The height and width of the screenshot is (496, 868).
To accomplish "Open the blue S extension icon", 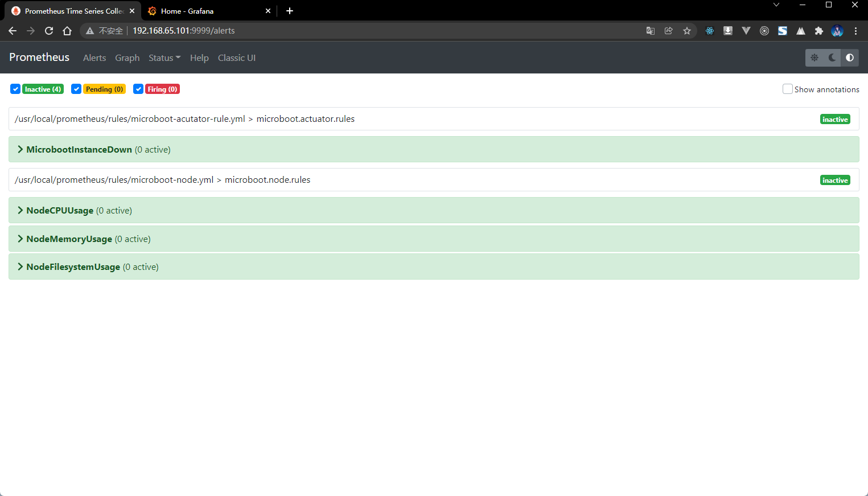I will (783, 31).
